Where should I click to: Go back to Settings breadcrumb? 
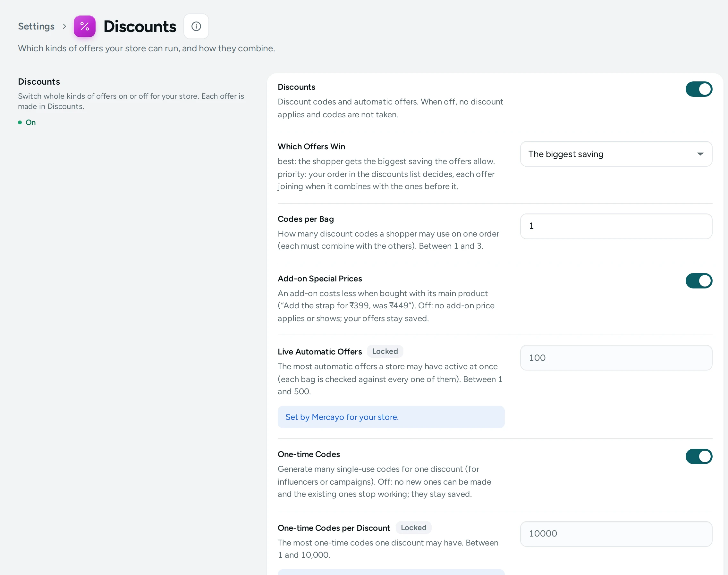[x=36, y=26]
